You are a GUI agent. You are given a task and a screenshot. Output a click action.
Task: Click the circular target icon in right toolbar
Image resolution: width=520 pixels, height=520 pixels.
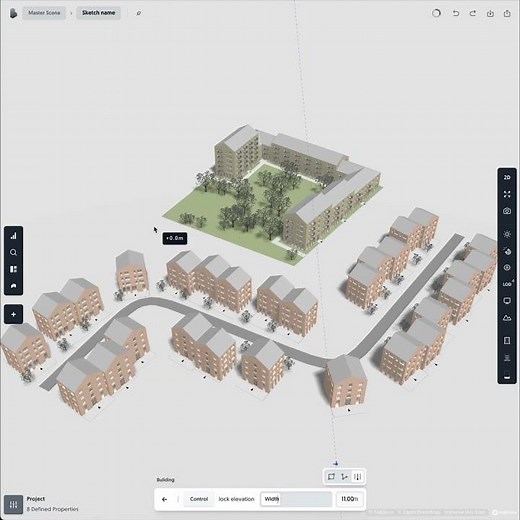pyautogui.click(x=507, y=268)
